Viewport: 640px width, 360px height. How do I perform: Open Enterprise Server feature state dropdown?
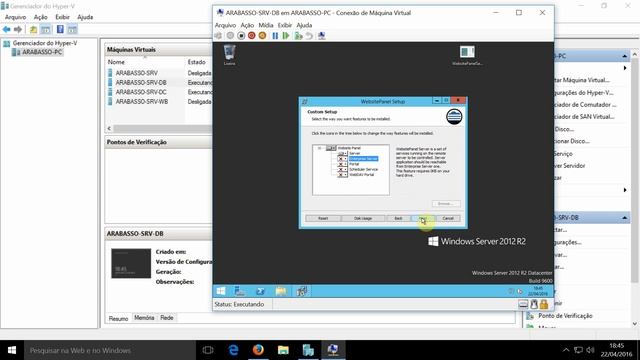(342, 158)
